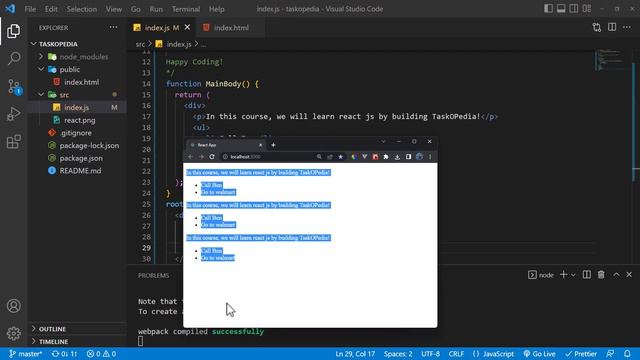Open the Extensions view
The height and width of the screenshot is (360, 640).
click(13, 142)
